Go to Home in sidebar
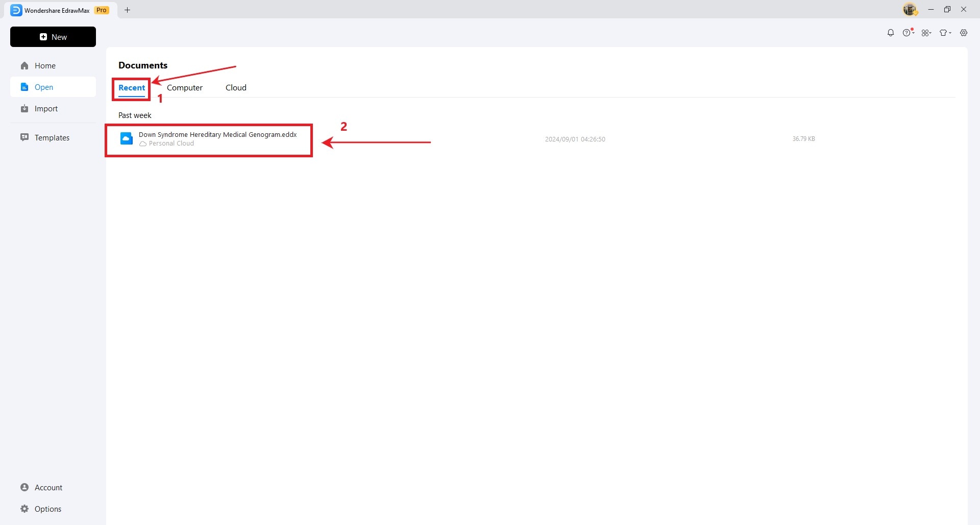Image resolution: width=980 pixels, height=525 pixels. pyautogui.click(x=45, y=66)
